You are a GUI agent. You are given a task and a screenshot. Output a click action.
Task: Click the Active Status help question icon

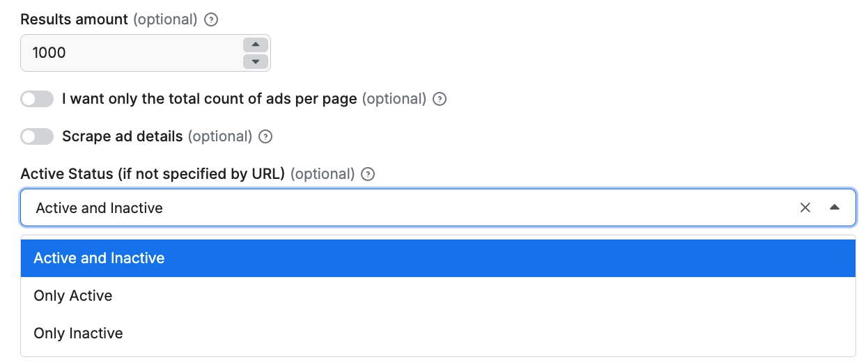(x=369, y=175)
